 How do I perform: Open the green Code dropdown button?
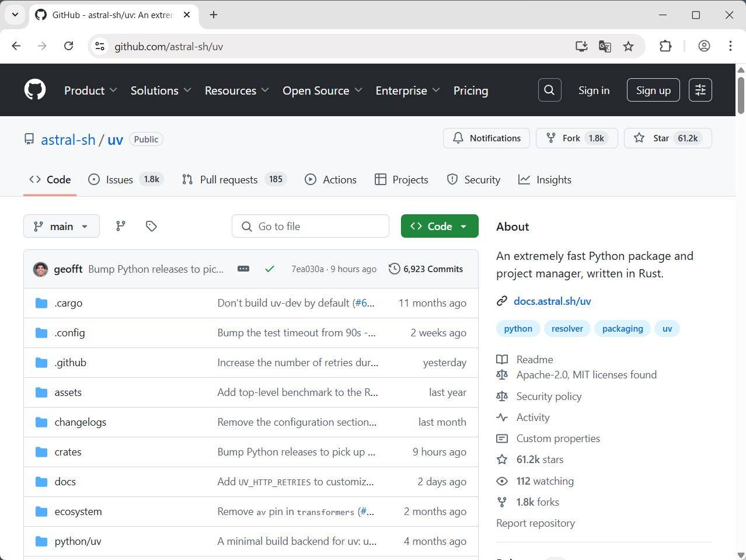click(440, 226)
